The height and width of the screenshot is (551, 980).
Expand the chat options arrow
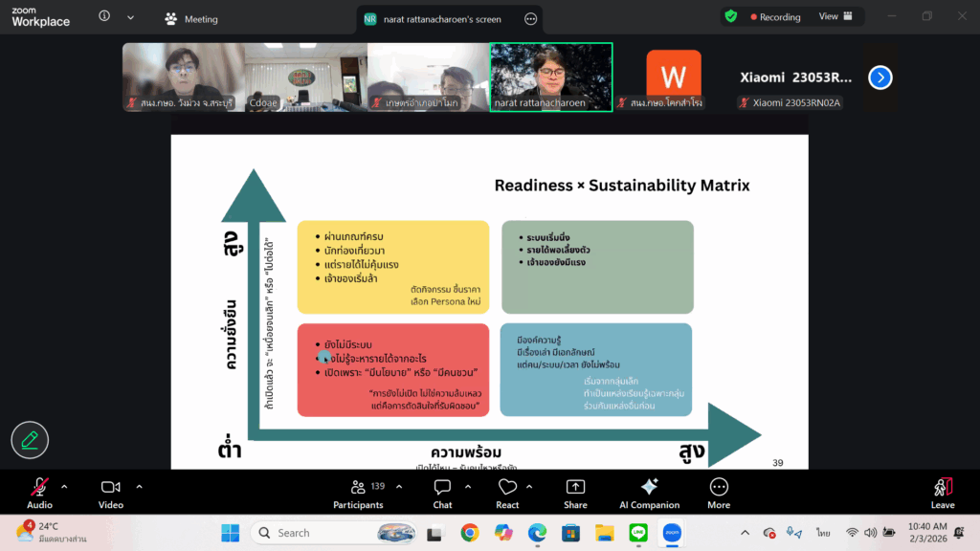(x=468, y=486)
